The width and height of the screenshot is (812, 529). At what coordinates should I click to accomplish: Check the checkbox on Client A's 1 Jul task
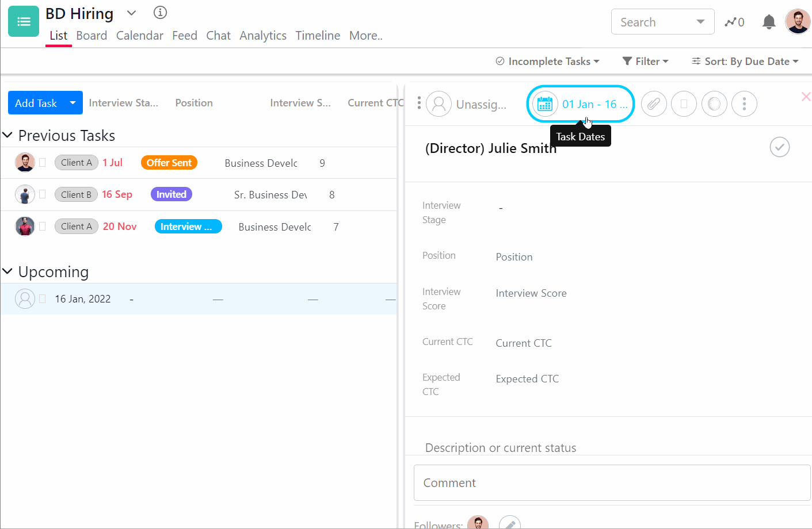pyautogui.click(x=43, y=162)
